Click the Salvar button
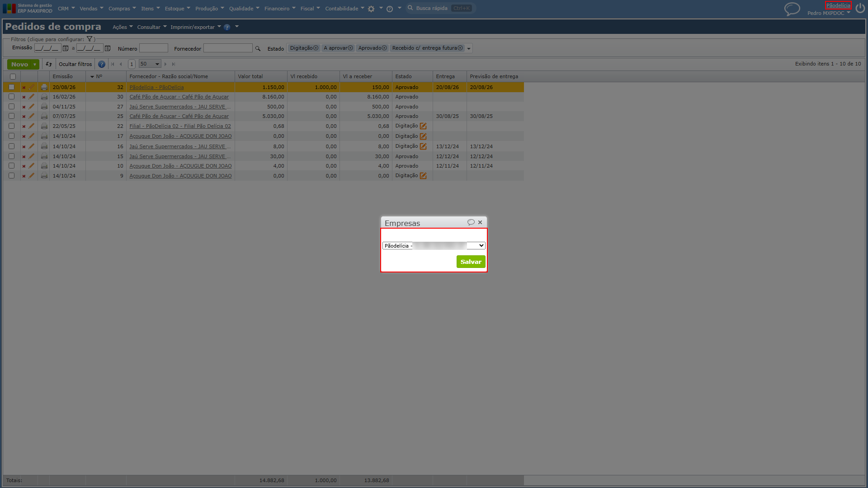 (x=471, y=262)
